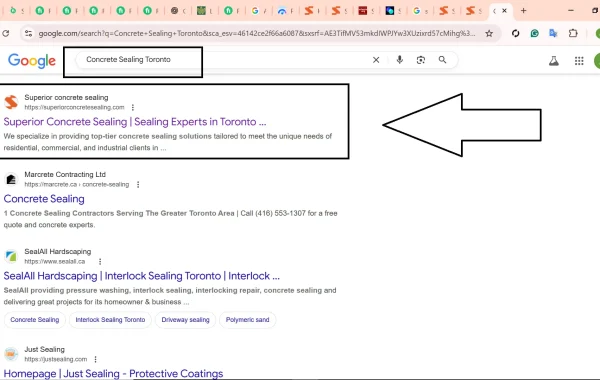Click the 'Interlock Sealing Toronto' sitelink chip
Image resolution: width=600 pixels, height=380 pixels.
click(x=110, y=320)
